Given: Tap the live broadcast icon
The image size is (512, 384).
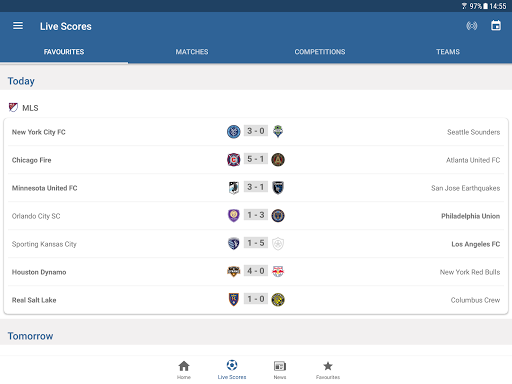Looking at the screenshot, I should coord(472,26).
